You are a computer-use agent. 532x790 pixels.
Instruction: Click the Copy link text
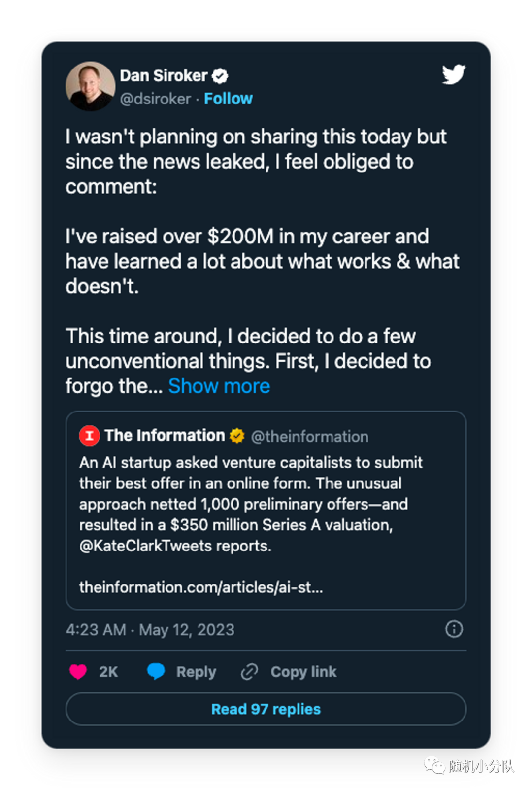coord(303,672)
